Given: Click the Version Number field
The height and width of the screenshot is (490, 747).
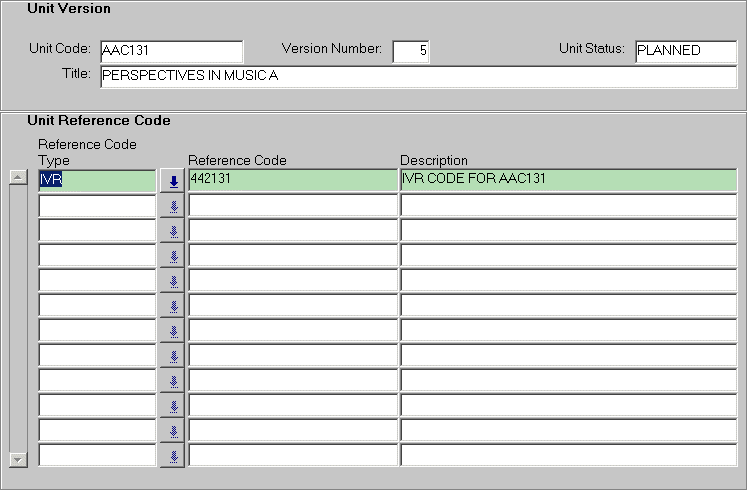Looking at the screenshot, I should pos(410,51).
